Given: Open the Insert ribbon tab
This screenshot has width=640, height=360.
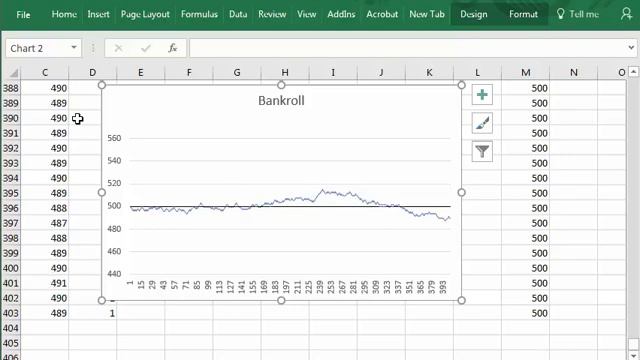Looking at the screenshot, I should pos(98,14).
